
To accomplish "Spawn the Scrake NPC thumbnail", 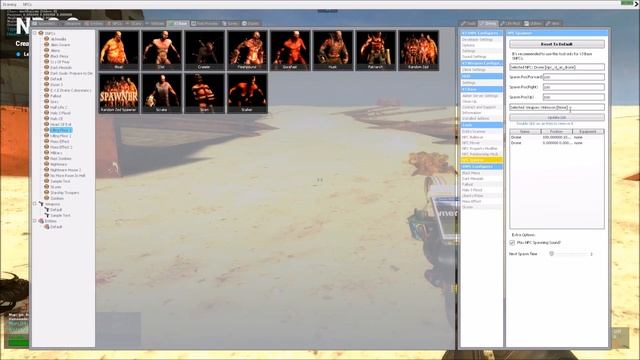I will [x=162, y=93].
